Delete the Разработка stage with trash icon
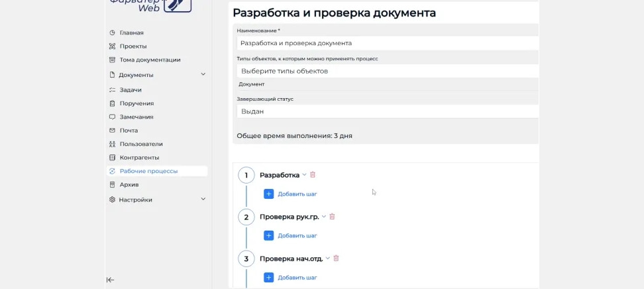The width and height of the screenshot is (644, 289). [x=313, y=175]
